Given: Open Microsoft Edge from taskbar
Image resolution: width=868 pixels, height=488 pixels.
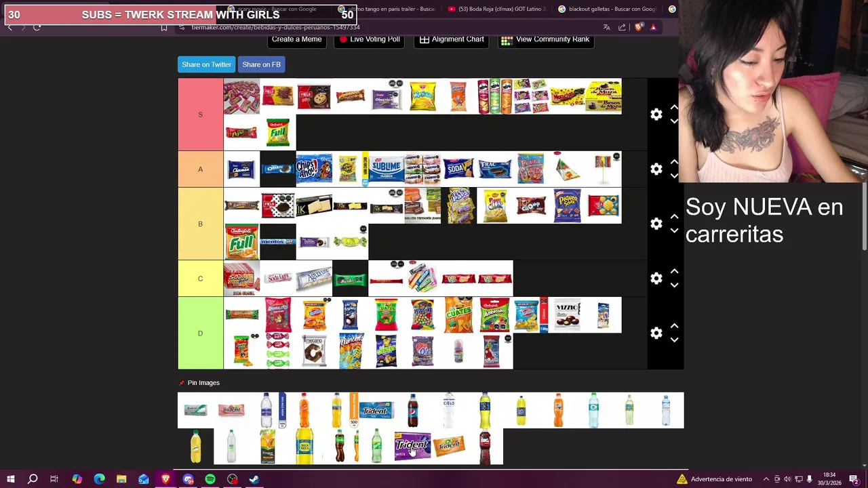Looking at the screenshot, I should click(99, 479).
